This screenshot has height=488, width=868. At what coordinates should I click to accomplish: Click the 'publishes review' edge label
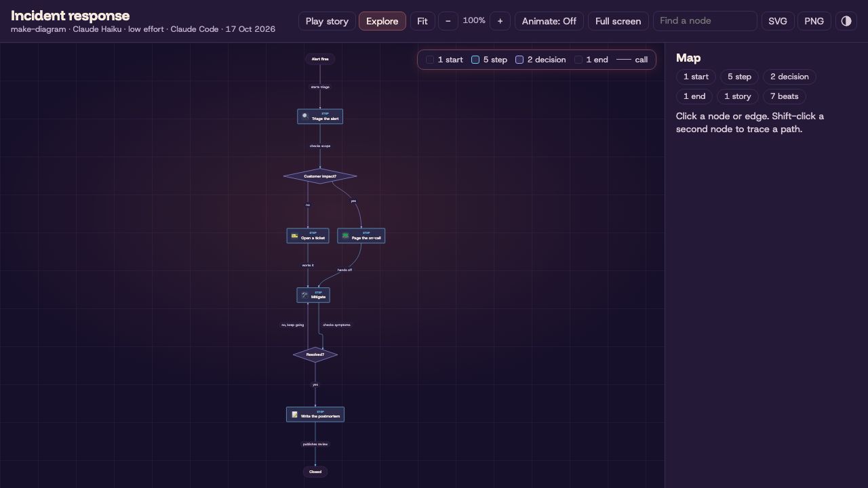[315, 444]
